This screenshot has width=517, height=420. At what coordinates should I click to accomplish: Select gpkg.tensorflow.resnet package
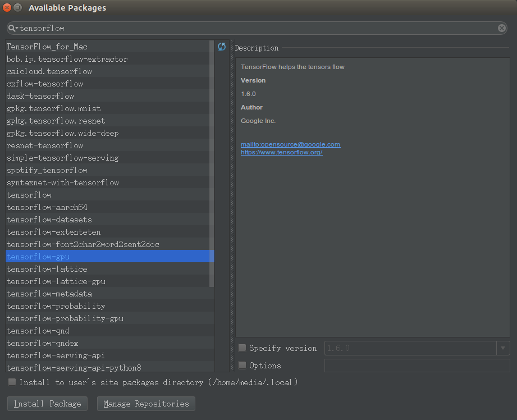[x=107, y=121]
